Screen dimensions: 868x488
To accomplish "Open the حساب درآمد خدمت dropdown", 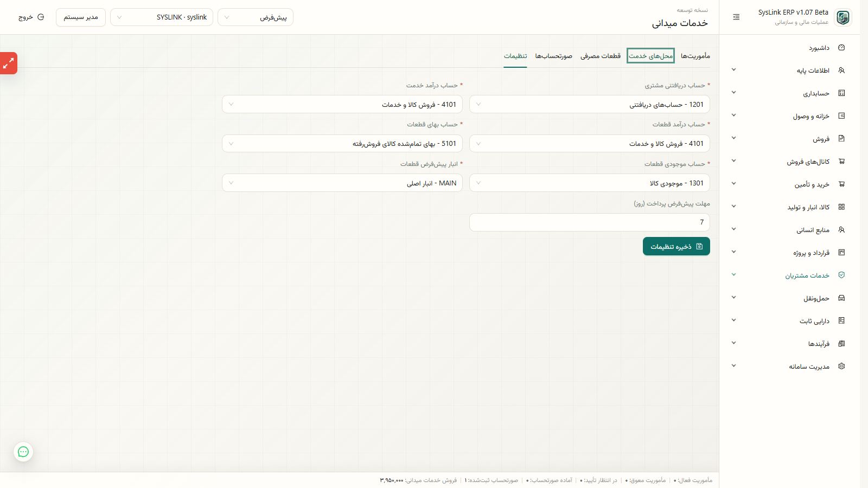I will 342,105.
